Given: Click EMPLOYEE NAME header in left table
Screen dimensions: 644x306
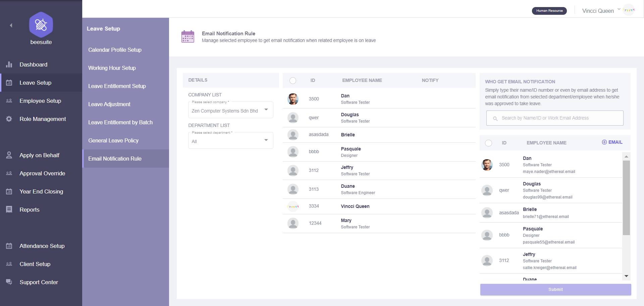Looking at the screenshot, I should coord(362,80).
